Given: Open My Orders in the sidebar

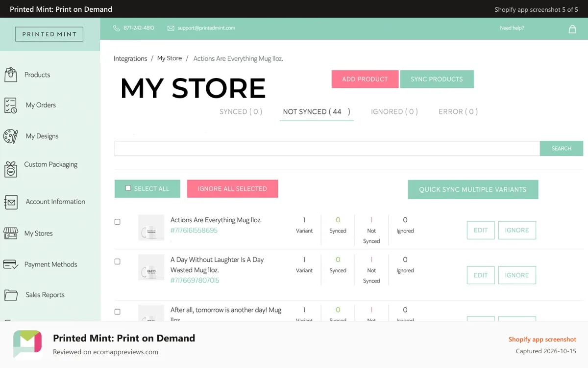Looking at the screenshot, I should pyautogui.click(x=41, y=105).
